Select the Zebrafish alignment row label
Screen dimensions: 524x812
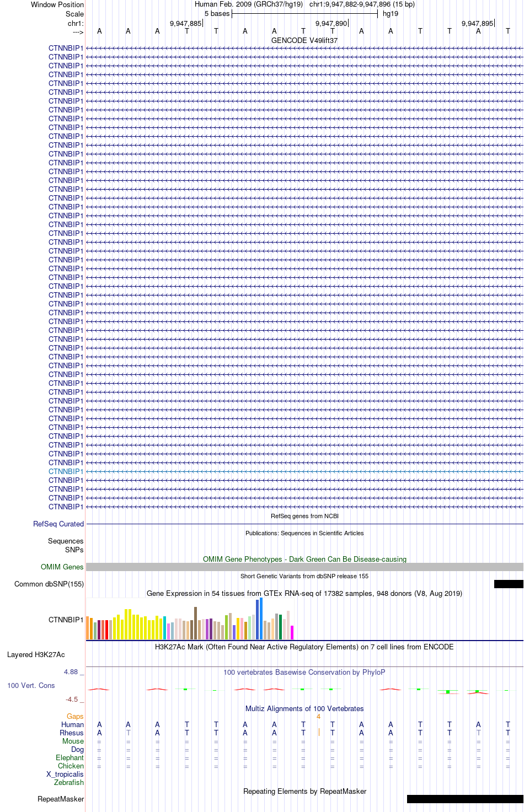[x=69, y=782]
